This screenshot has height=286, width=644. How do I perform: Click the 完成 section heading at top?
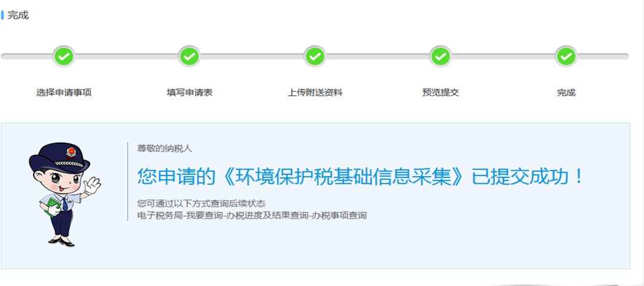18,16
